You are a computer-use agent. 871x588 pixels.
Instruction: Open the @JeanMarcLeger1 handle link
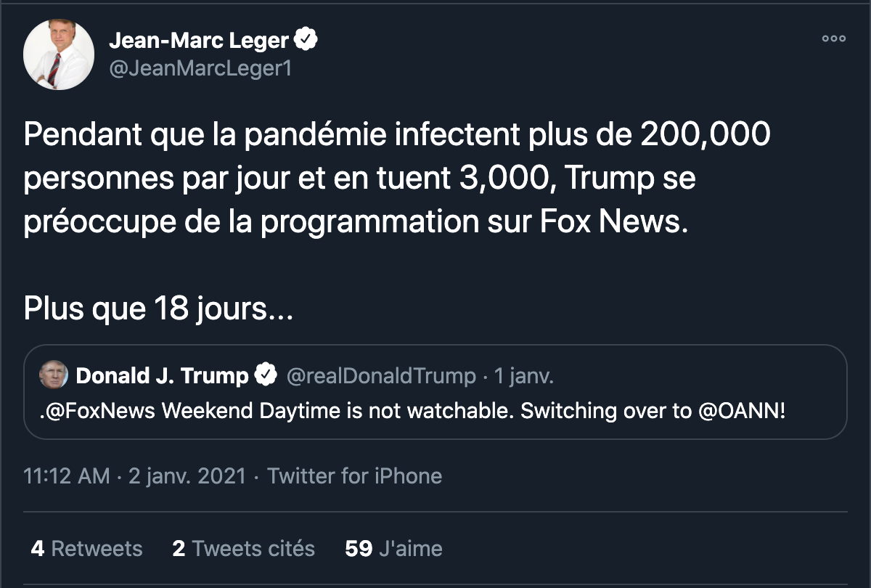point(200,69)
